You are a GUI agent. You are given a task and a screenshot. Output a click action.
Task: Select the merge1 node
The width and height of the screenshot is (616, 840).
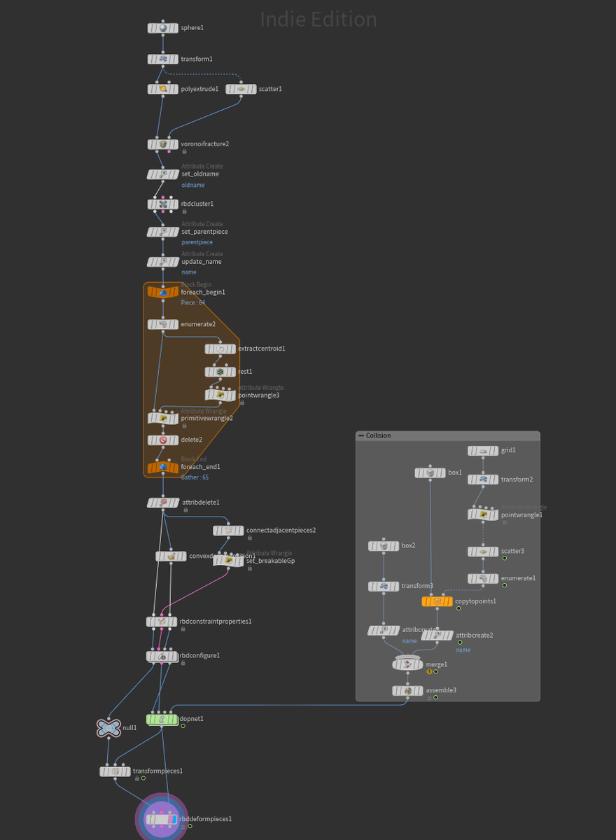tap(408, 664)
